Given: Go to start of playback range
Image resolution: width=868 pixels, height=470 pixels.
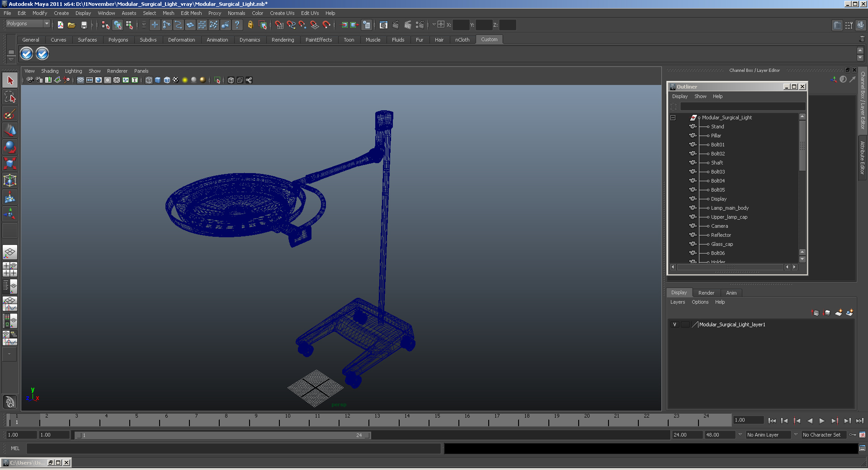Looking at the screenshot, I should tap(772, 421).
